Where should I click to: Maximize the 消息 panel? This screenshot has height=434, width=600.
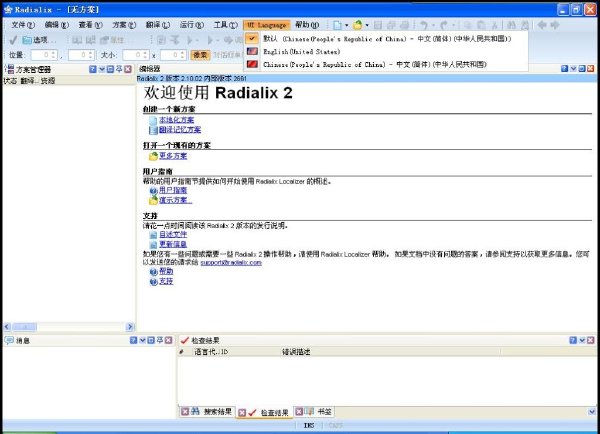151,340
